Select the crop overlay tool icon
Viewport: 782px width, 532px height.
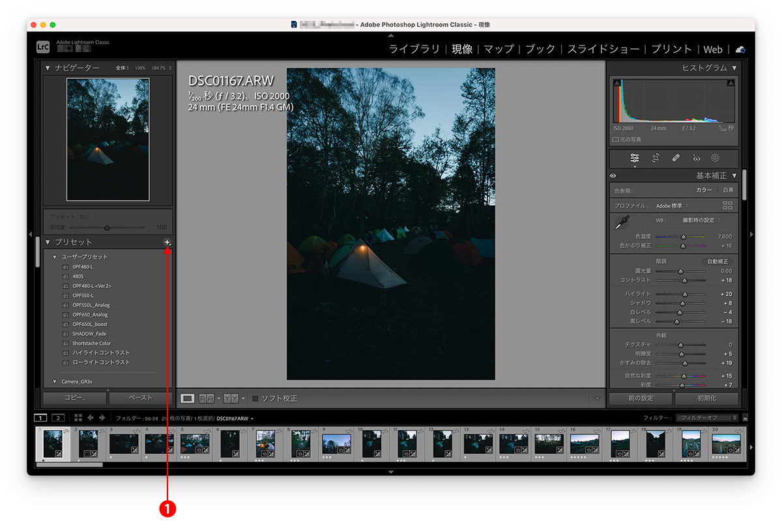(x=656, y=158)
